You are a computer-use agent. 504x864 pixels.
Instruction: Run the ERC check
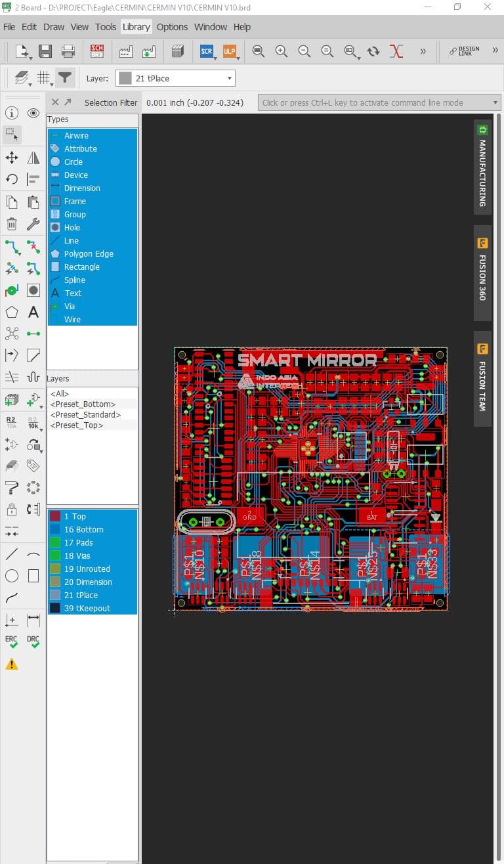click(x=12, y=642)
